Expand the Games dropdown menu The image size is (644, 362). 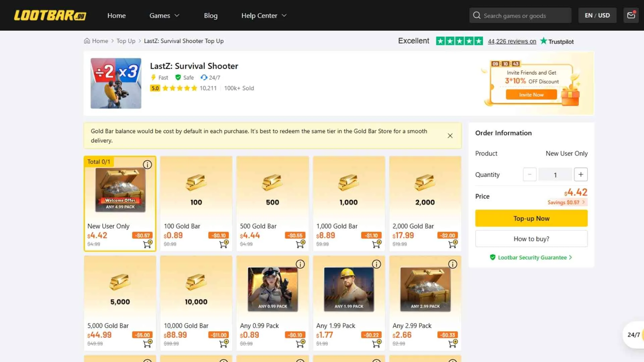click(x=164, y=15)
